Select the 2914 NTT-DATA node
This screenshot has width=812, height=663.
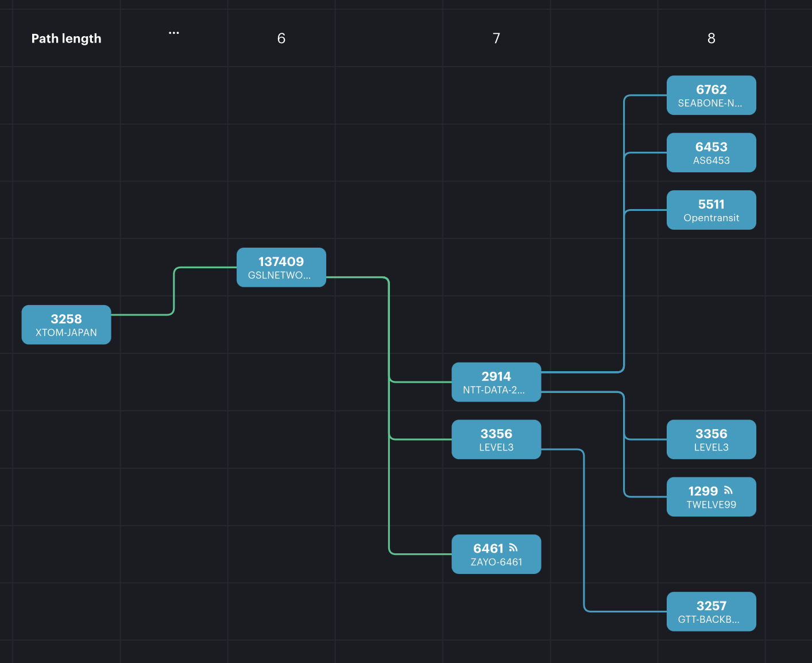pos(496,382)
